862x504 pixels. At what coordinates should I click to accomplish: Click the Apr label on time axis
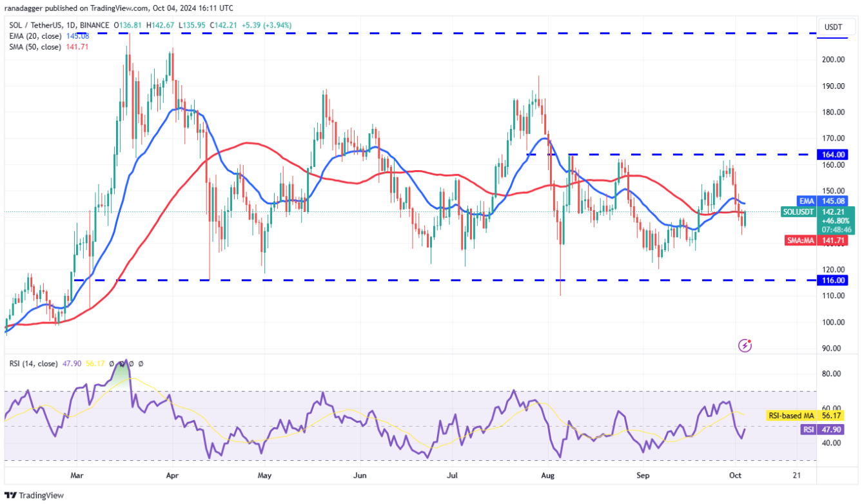coord(172,475)
